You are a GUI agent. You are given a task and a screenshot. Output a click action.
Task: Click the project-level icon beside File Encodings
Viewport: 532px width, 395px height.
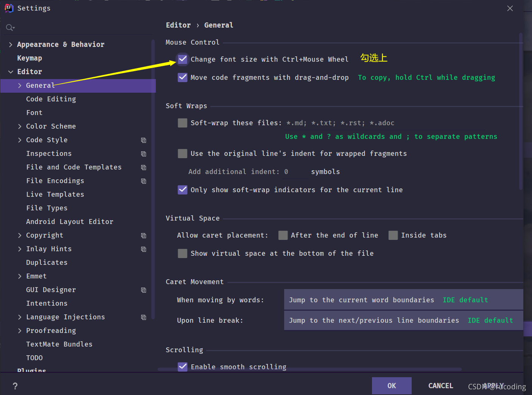144,181
